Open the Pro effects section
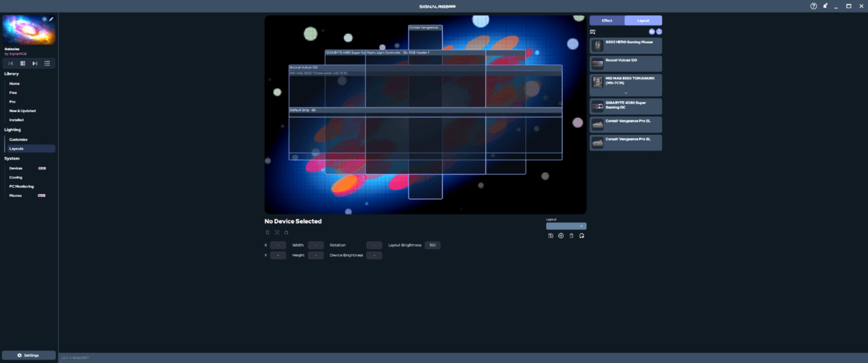This screenshot has width=868, height=363. [x=12, y=102]
